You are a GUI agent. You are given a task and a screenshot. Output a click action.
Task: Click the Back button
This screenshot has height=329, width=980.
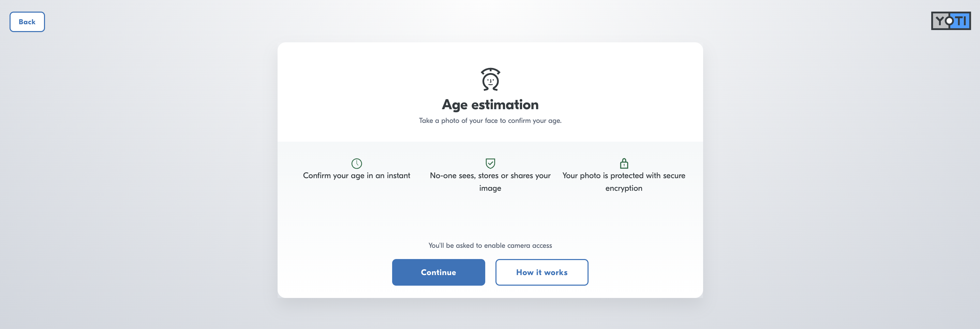(27, 22)
